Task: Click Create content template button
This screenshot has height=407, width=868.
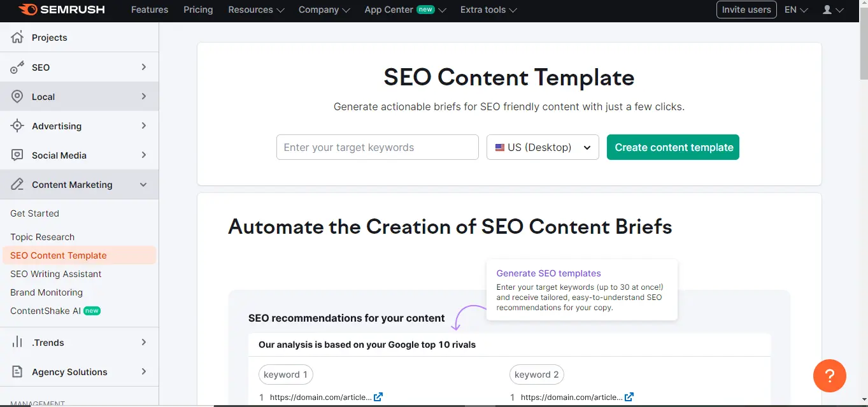Action: 673,147
